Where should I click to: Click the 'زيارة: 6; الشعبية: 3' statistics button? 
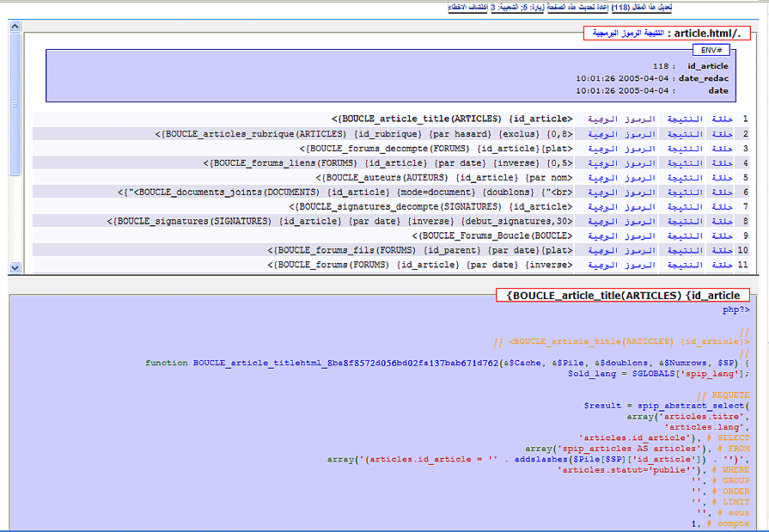click(x=516, y=7)
